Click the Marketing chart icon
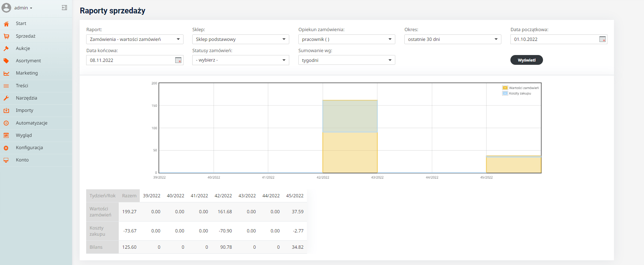 (6, 73)
